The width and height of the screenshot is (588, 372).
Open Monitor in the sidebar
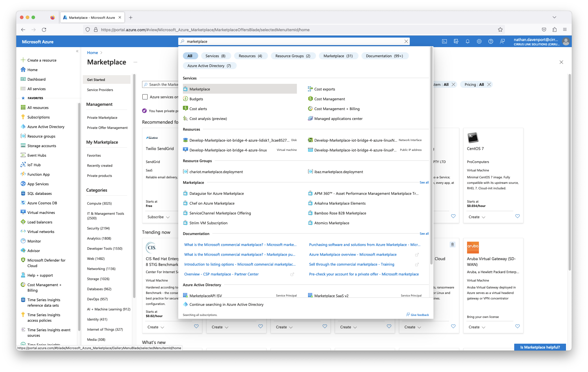click(x=34, y=241)
